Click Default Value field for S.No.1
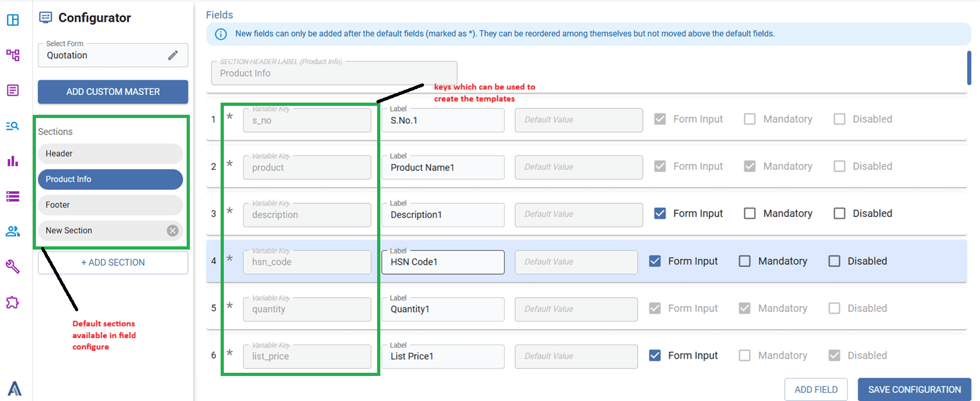Image resolution: width=980 pixels, height=401 pixels. [x=579, y=120]
